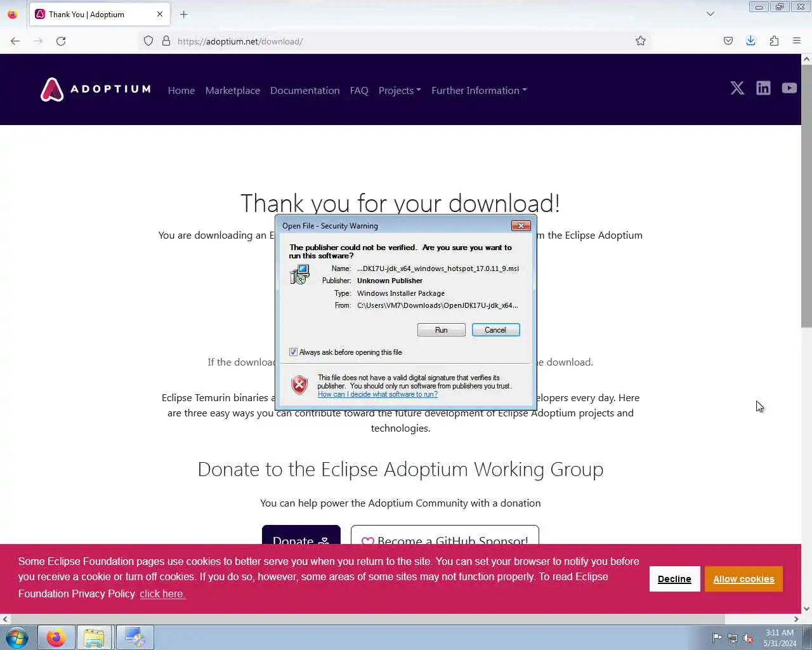812x650 pixels.
Task: Click the horizontal scroll left arrow
Action: click(5, 619)
